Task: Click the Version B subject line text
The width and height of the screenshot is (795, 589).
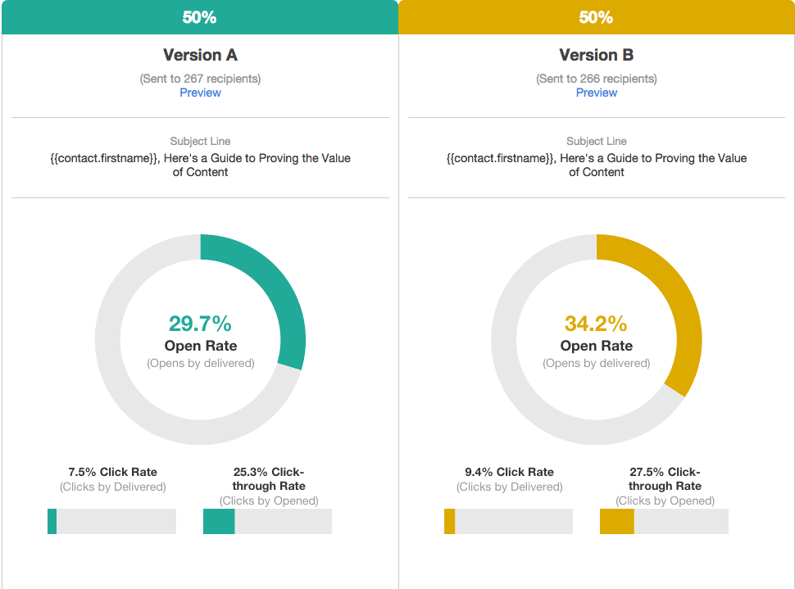Action: 596,165
